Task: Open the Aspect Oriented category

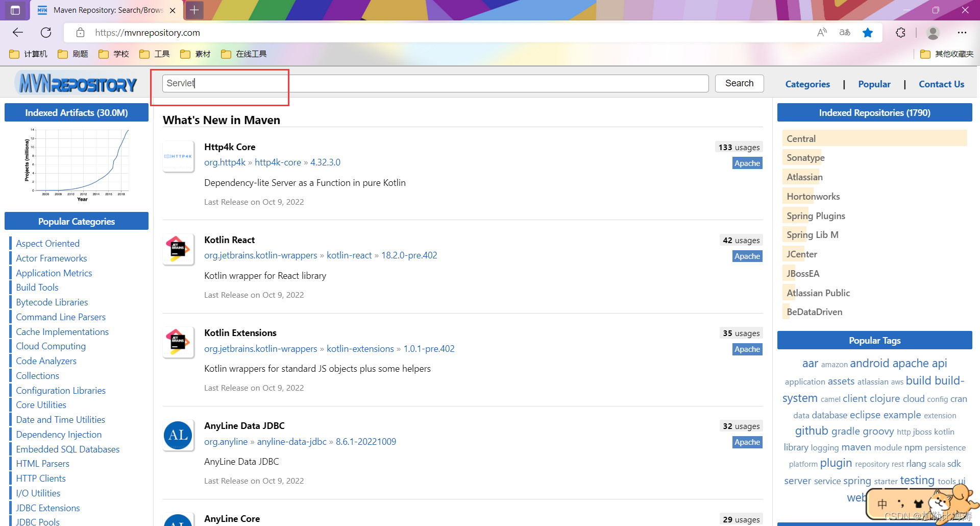Action: pos(47,244)
